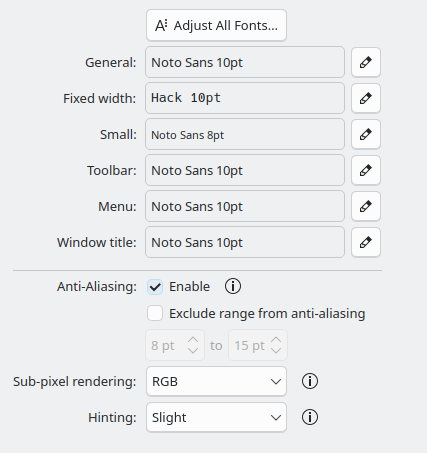Click the Window title font field
Image resolution: width=427 pixels, height=453 pixels.
point(245,242)
